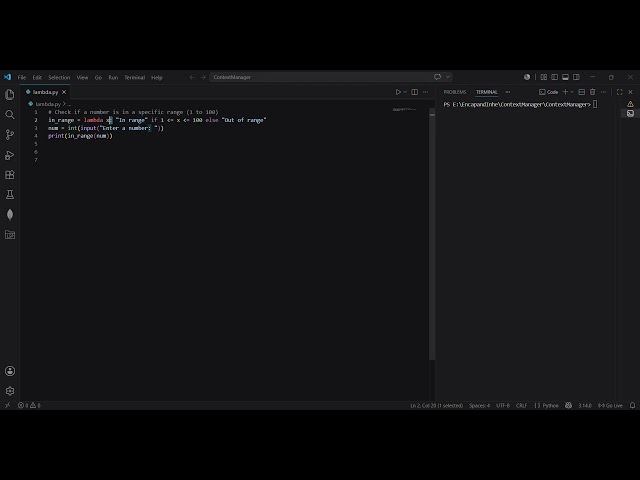The width and height of the screenshot is (640, 480).
Task: Open the Run and Debug view
Action: point(10,155)
